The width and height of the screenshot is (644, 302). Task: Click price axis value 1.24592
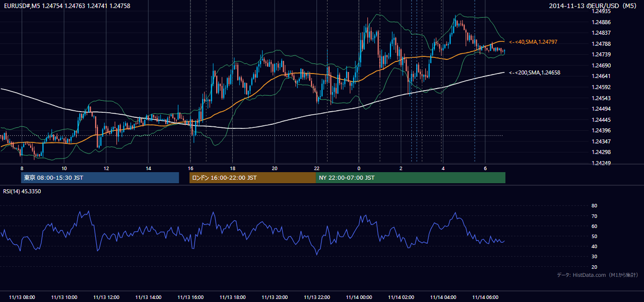pyautogui.click(x=601, y=87)
